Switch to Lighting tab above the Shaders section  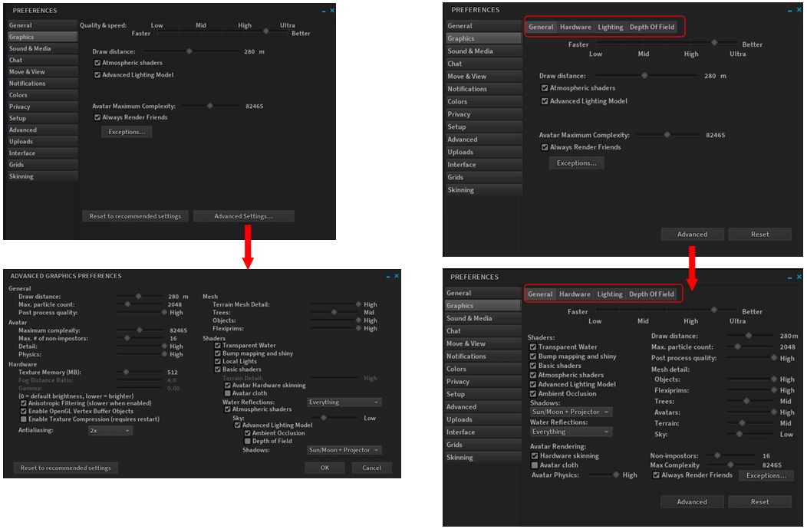[610, 294]
